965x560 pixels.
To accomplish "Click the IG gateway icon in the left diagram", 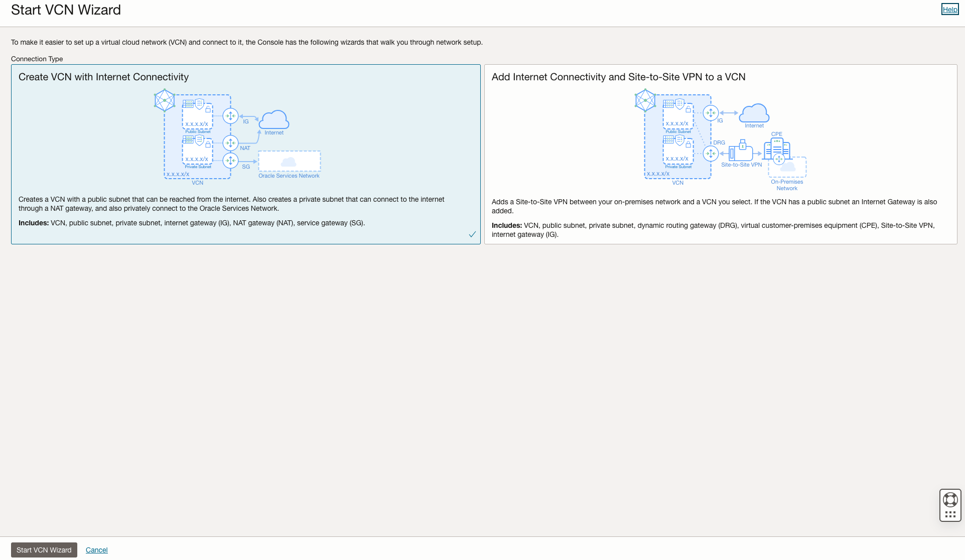I will point(230,116).
